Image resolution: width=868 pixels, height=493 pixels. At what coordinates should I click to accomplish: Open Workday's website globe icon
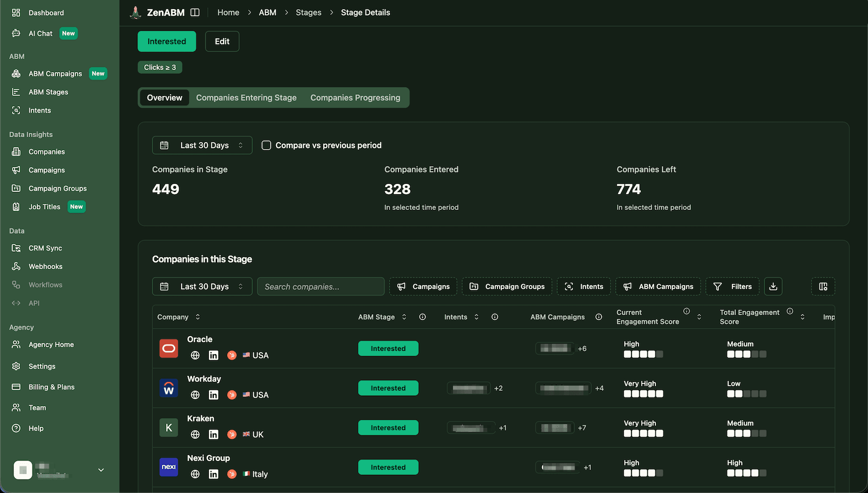click(x=195, y=395)
